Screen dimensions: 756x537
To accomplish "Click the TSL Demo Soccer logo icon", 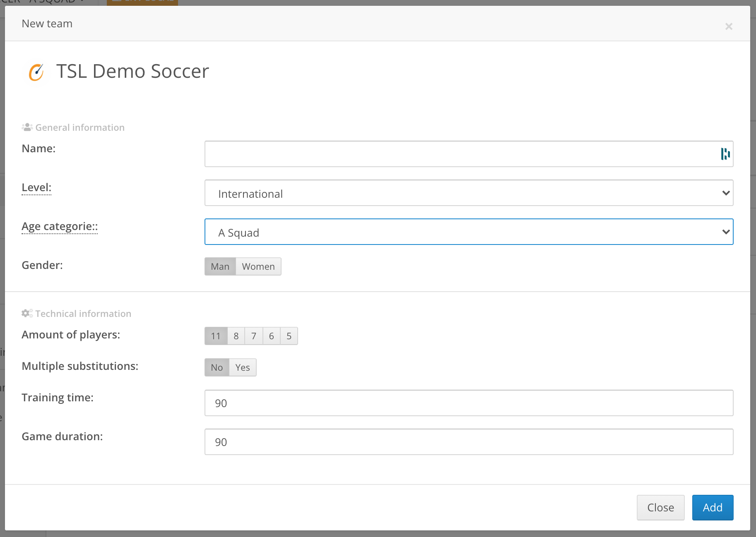I will [x=36, y=71].
